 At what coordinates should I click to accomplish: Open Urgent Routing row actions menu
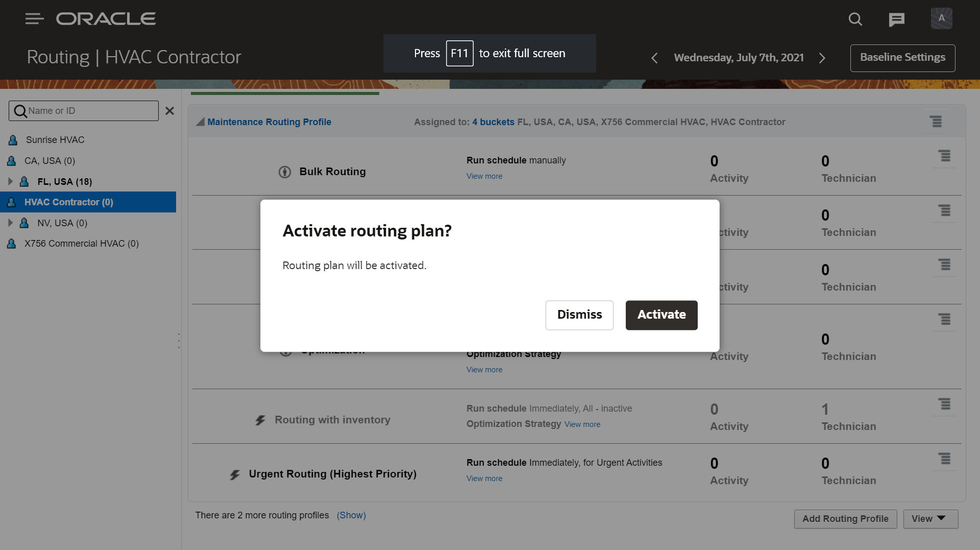pos(945,459)
